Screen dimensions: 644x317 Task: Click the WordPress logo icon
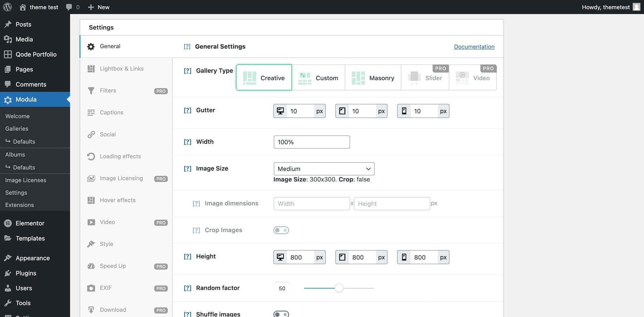[x=7, y=7]
